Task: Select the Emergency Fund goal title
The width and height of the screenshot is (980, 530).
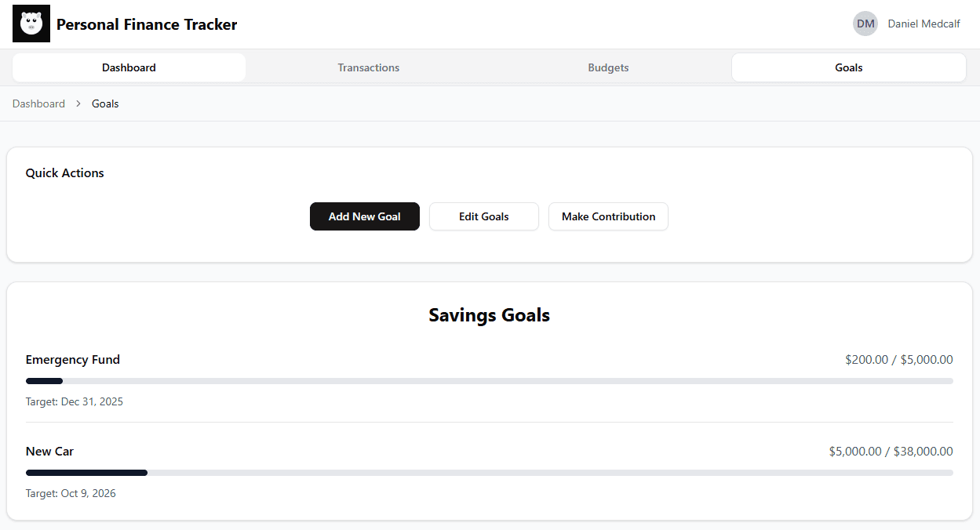Action: tap(73, 360)
